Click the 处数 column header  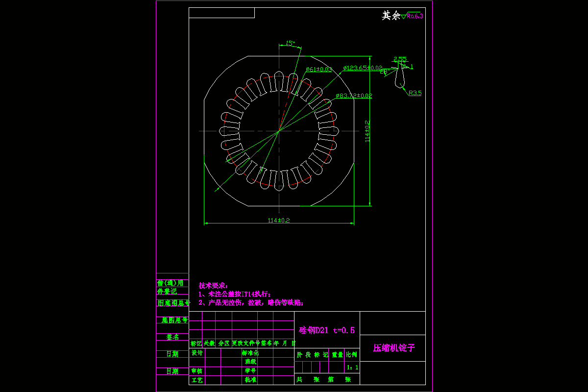209,343
